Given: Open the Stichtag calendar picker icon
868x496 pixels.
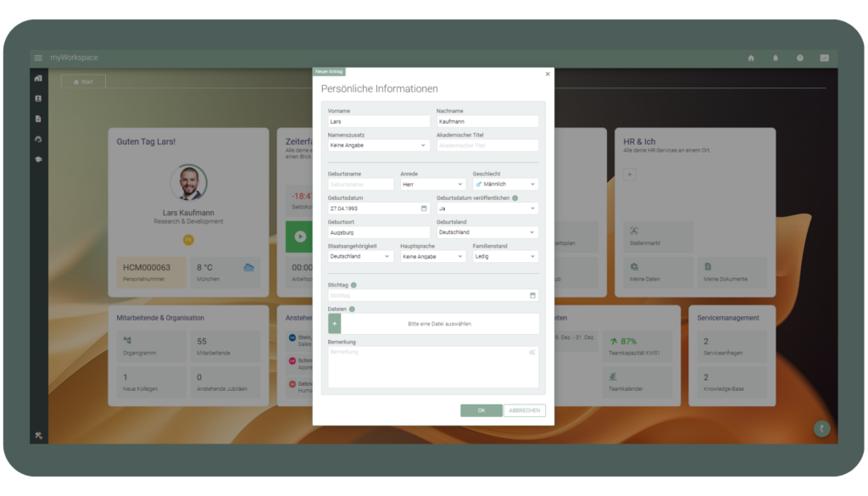Looking at the screenshot, I should (532, 296).
